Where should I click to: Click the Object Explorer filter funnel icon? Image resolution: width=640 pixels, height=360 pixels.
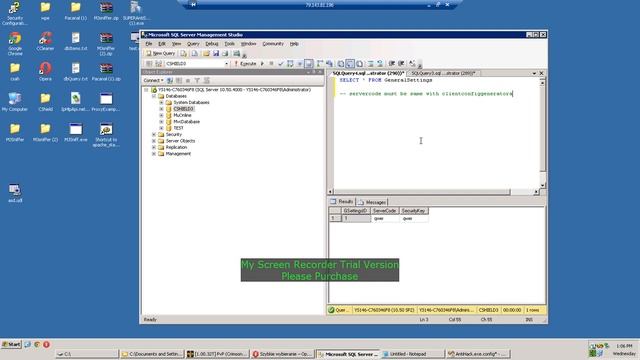(197, 80)
